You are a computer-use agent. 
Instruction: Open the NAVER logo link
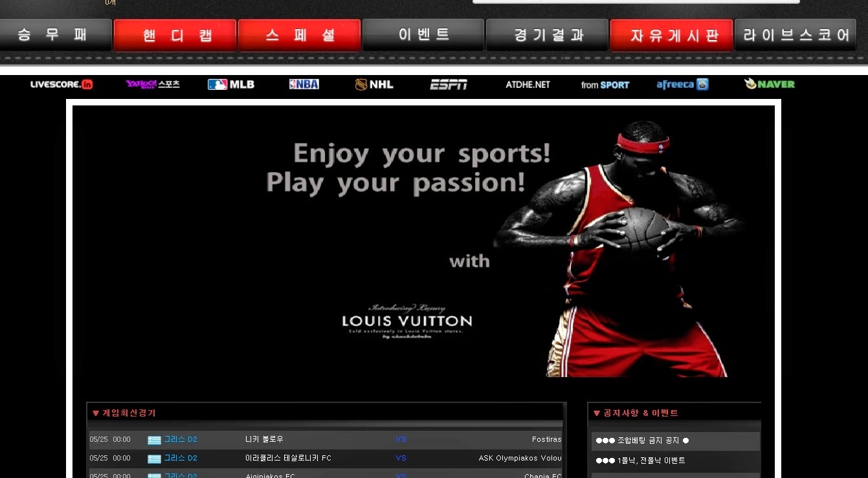click(770, 84)
